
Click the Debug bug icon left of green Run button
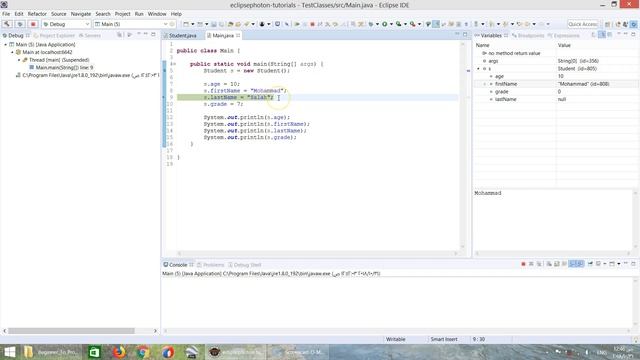371,24
